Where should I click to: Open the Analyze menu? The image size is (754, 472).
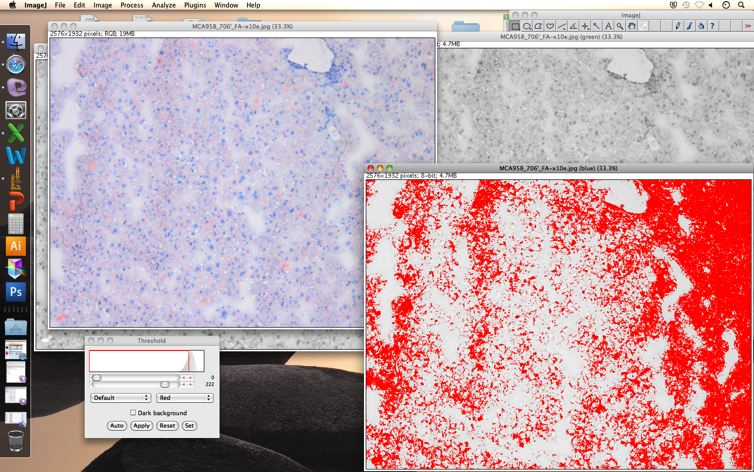(x=163, y=5)
